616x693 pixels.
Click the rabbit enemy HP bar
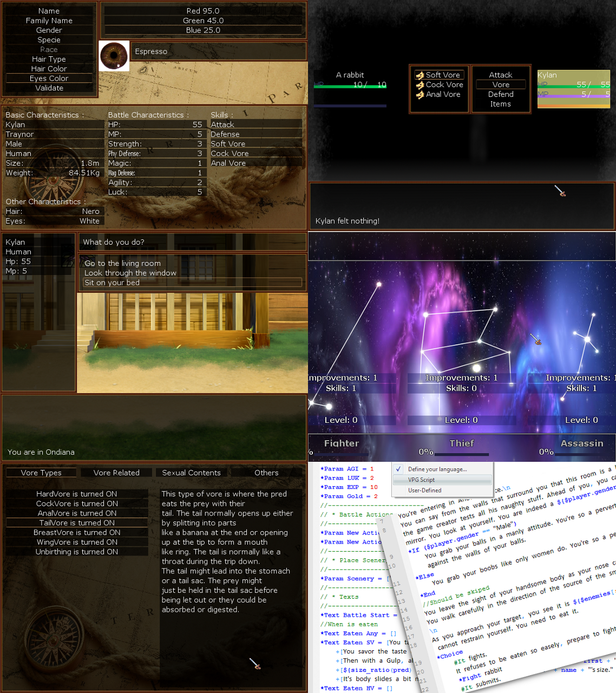point(350,87)
